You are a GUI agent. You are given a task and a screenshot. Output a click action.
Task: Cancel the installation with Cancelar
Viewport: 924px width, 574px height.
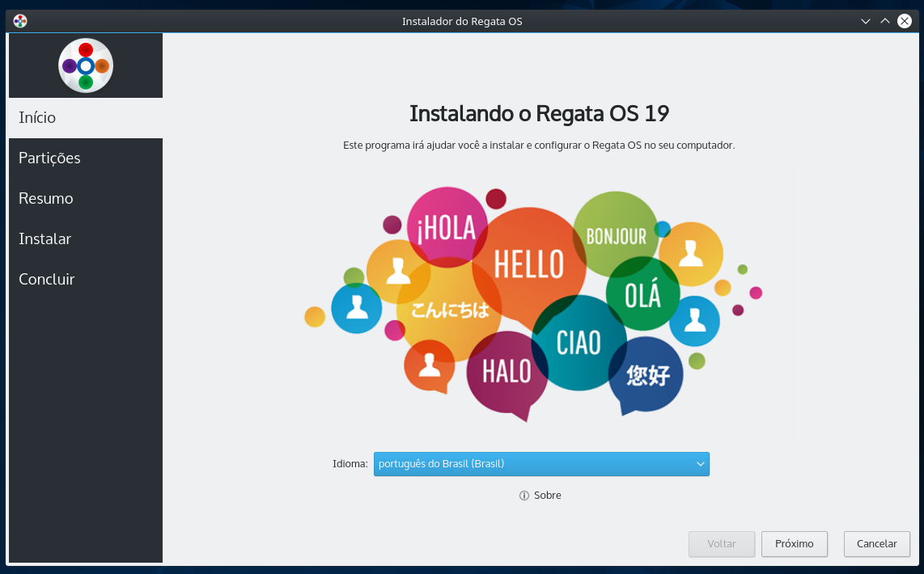click(876, 544)
